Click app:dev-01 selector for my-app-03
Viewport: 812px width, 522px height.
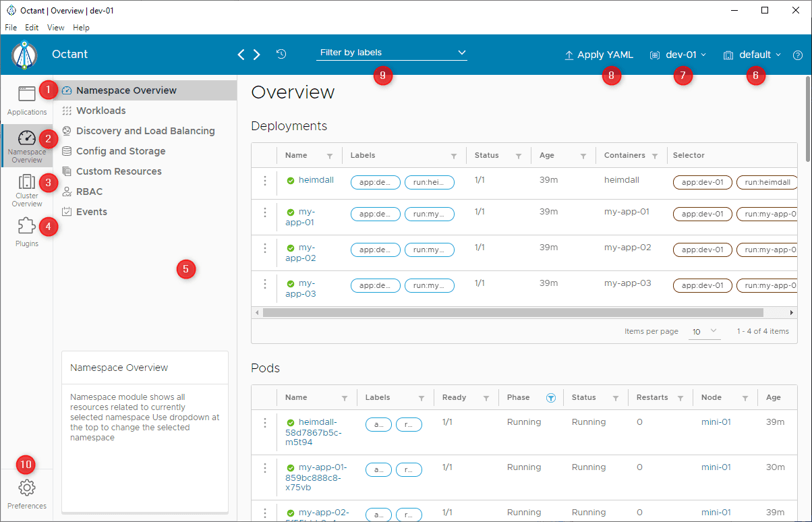click(703, 285)
